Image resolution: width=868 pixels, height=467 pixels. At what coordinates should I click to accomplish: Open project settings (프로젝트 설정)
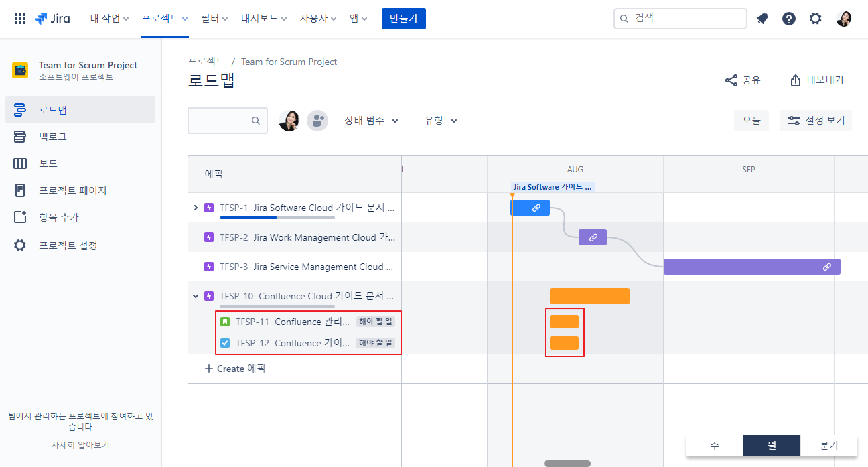click(80, 245)
